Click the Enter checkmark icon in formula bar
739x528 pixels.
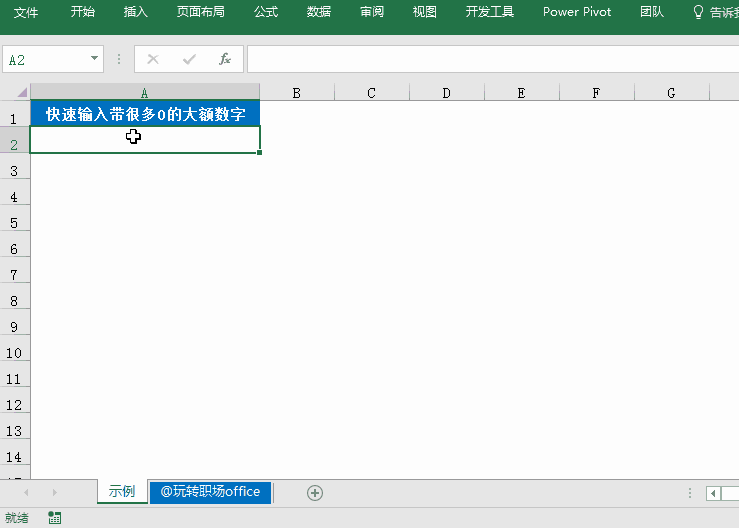tap(189, 60)
